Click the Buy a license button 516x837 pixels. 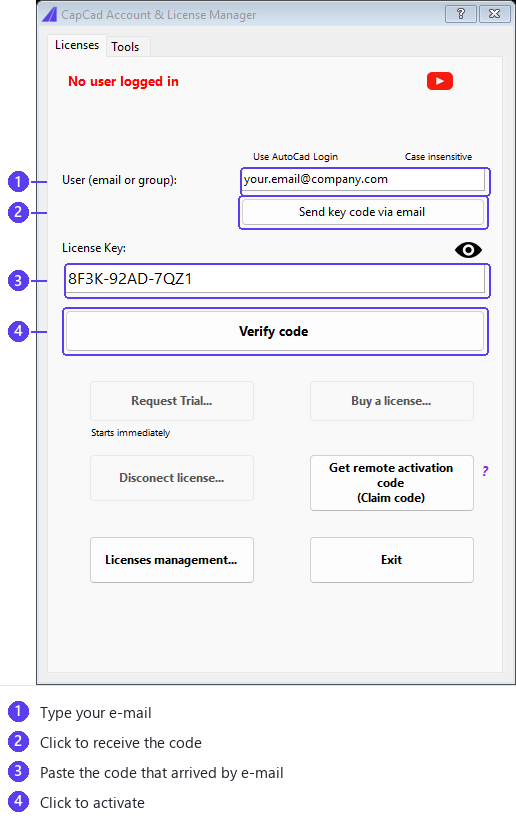[x=392, y=401]
